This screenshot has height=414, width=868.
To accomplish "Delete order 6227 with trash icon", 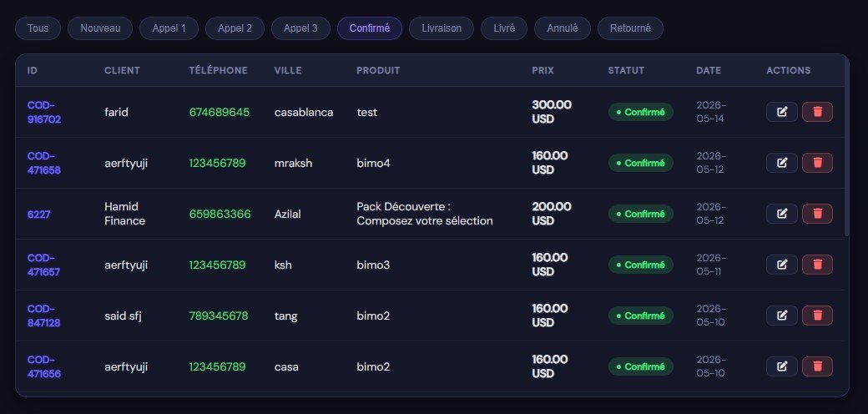I will click(x=817, y=214).
